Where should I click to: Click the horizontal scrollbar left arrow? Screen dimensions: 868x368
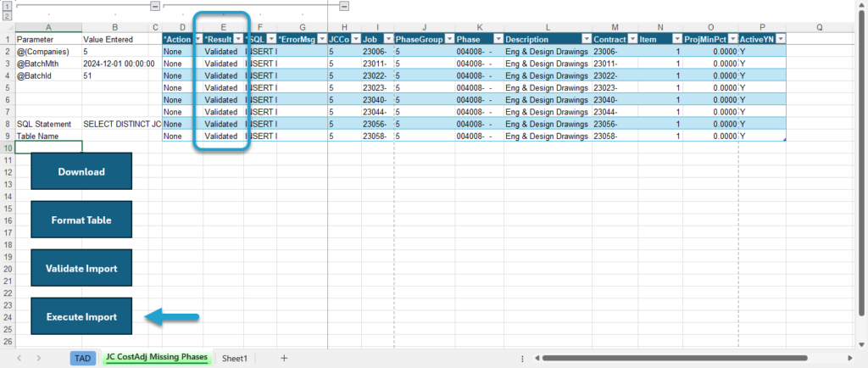(537, 358)
